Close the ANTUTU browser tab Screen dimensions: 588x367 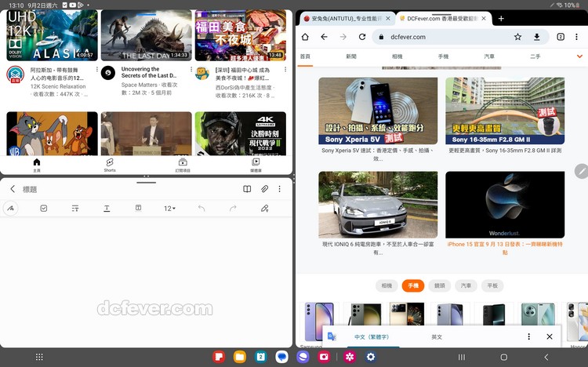pos(388,18)
